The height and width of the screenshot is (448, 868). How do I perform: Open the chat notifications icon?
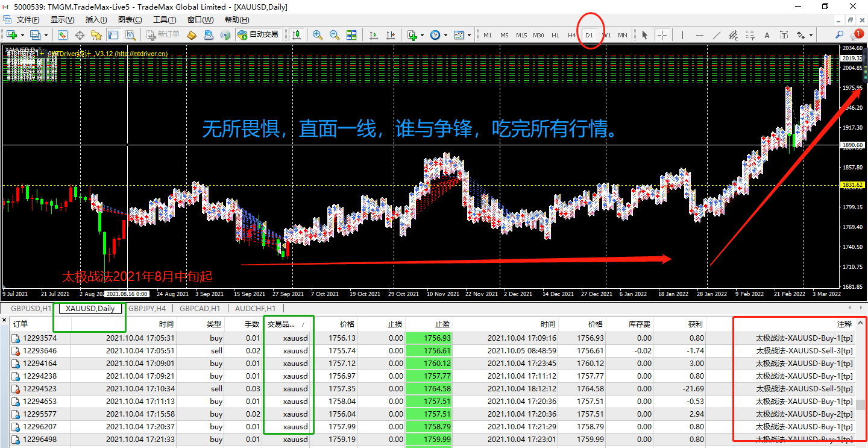tap(856, 35)
